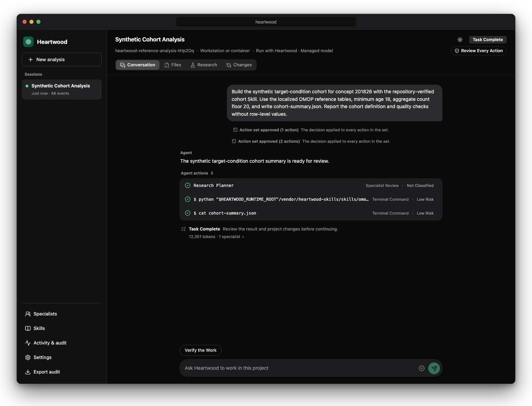The height and width of the screenshot is (406, 532).
Task: Click the python command green check icon
Action: coord(187,199)
